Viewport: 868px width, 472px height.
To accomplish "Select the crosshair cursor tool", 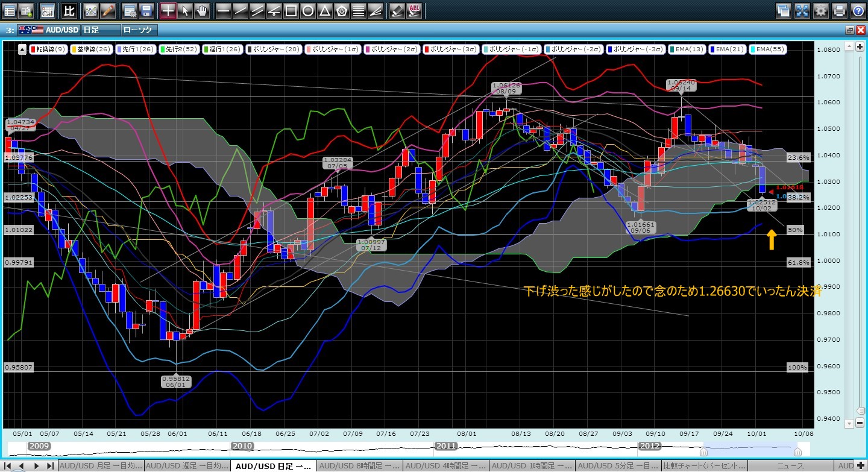I will pos(169,10).
